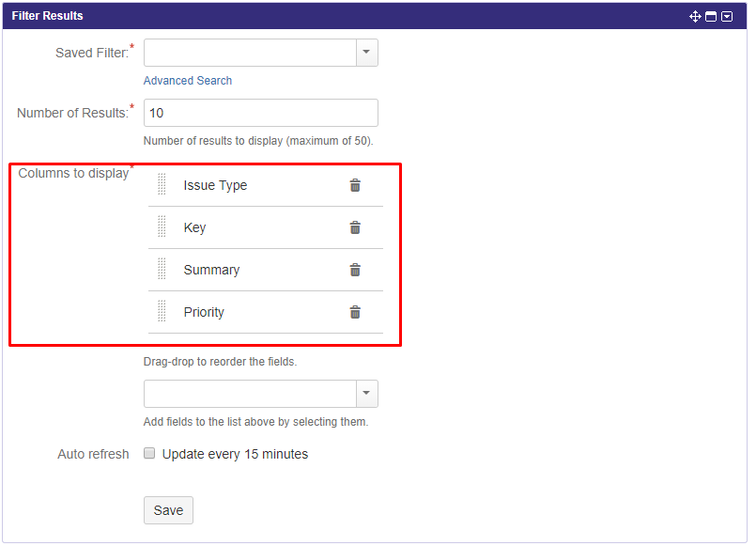756x546 pixels.
Task: Select the Issue Type column label
Action: [215, 185]
